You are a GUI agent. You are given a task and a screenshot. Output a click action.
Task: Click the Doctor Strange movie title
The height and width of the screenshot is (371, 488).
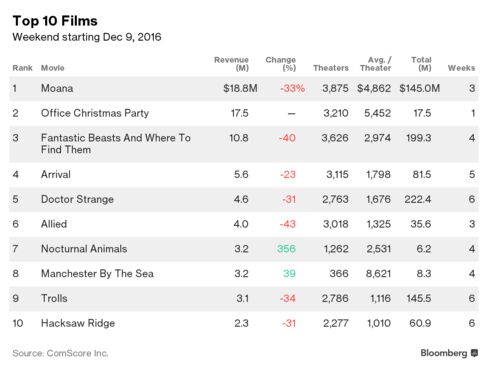[77, 199]
